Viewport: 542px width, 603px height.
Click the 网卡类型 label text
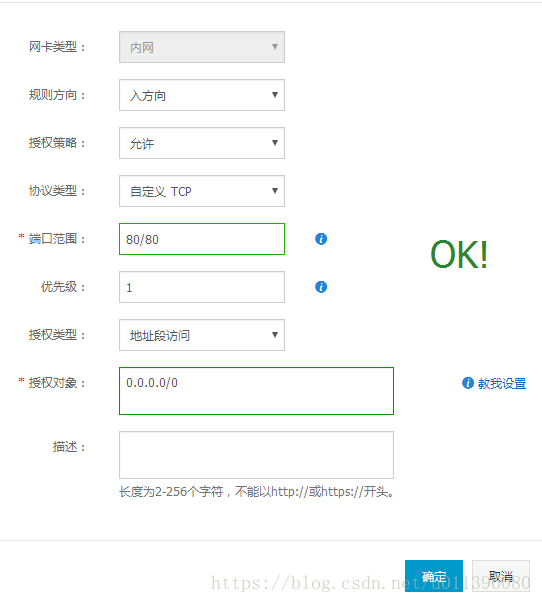pyautogui.click(x=57, y=47)
